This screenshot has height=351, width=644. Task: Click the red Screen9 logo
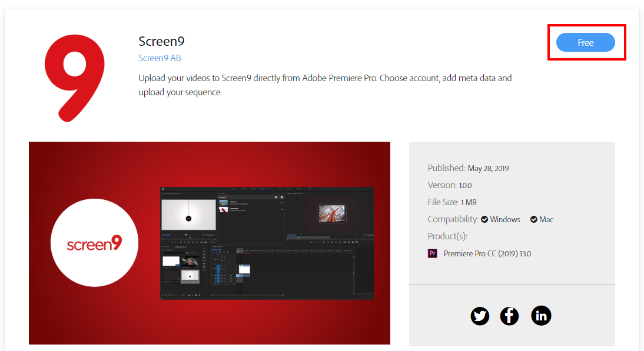coord(75,78)
